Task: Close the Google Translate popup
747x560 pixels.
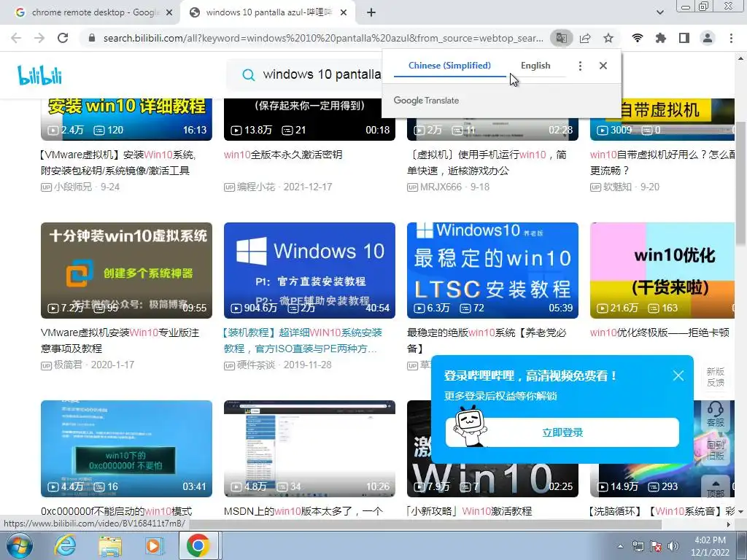Action: point(603,66)
